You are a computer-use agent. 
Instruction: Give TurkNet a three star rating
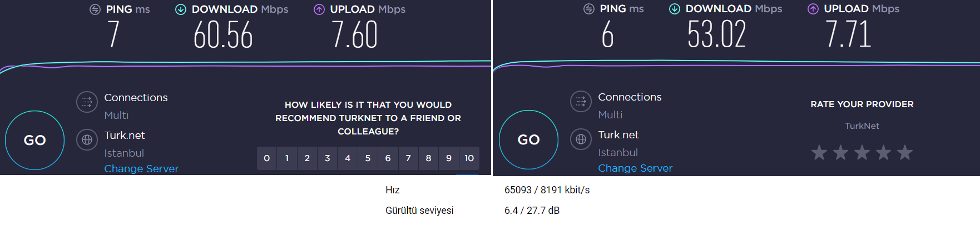click(x=862, y=152)
